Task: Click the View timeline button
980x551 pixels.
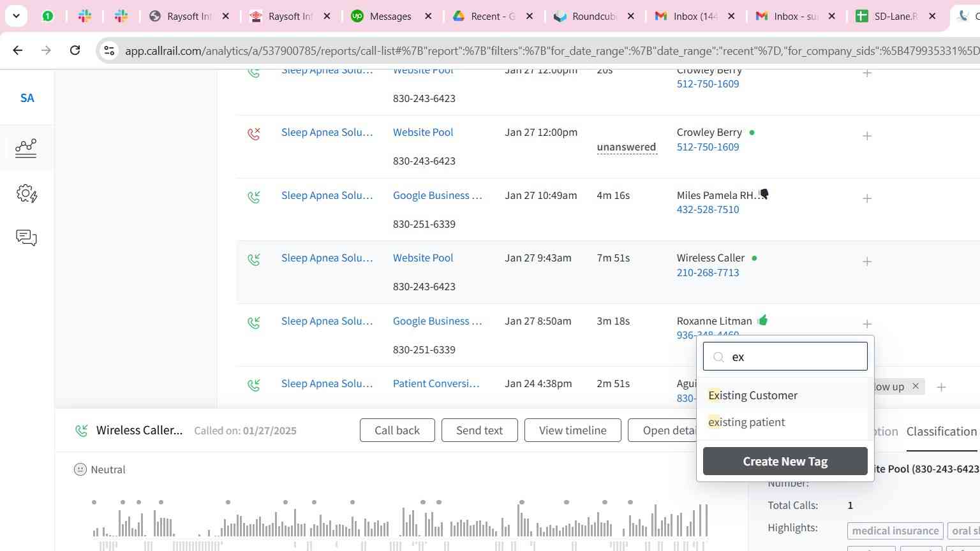Action: 572,430
